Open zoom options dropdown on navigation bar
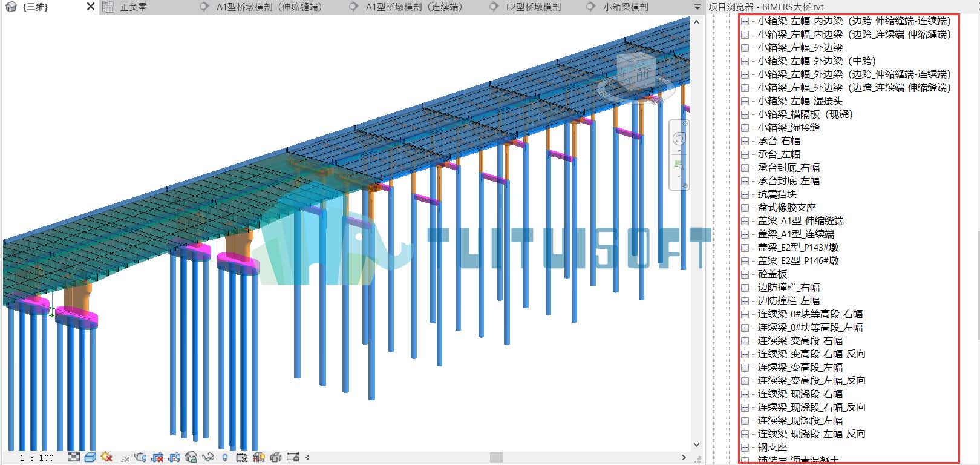 (679, 176)
